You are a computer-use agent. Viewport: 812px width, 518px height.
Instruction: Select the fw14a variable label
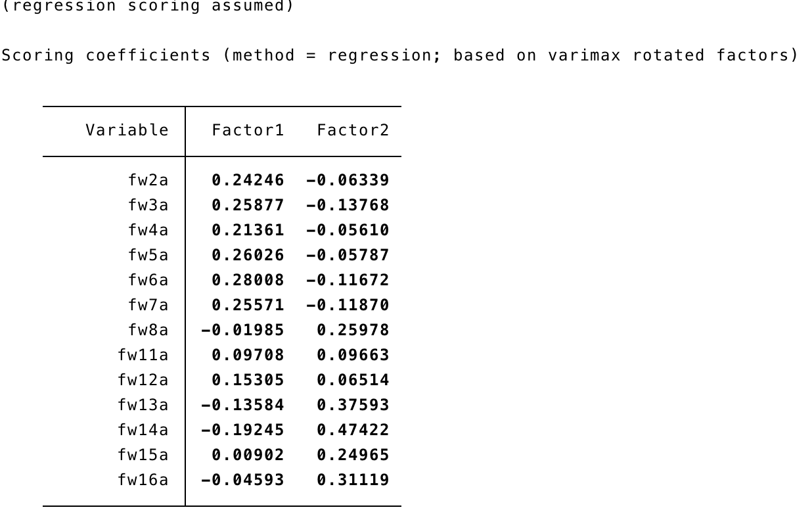[143, 430]
